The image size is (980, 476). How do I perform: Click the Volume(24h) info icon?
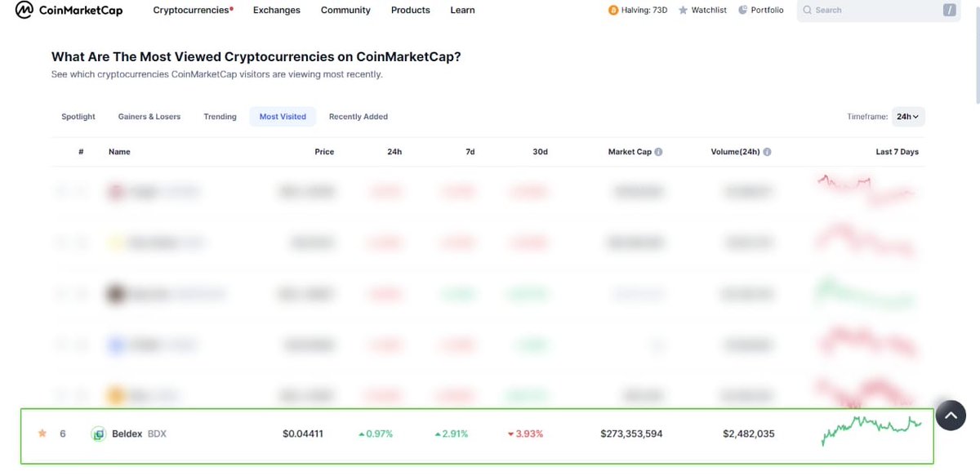pos(768,152)
